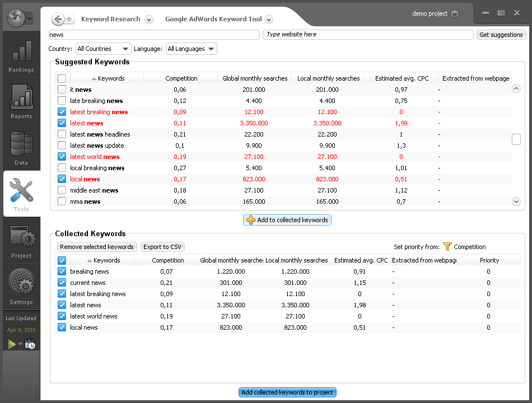This screenshot has width=532, height=403.
Task: Open Google AdWords Keyword Tool menu
Action: (x=269, y=20)
